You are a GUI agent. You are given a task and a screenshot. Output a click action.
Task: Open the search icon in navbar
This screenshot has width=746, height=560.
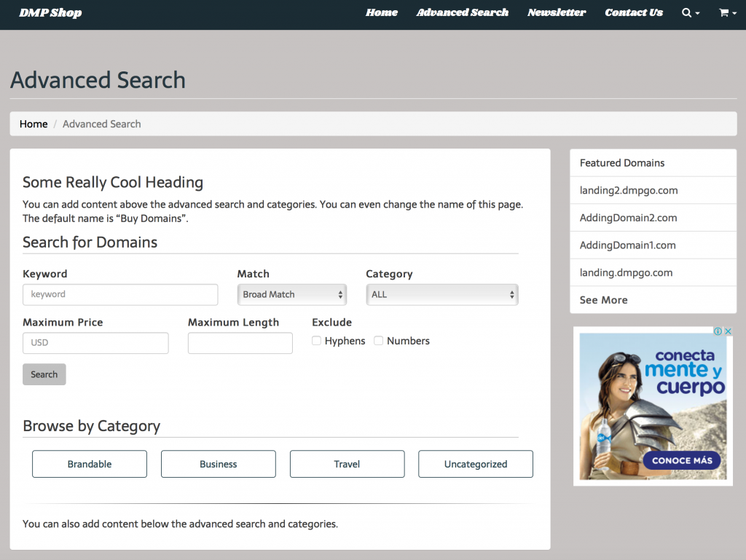690,12
